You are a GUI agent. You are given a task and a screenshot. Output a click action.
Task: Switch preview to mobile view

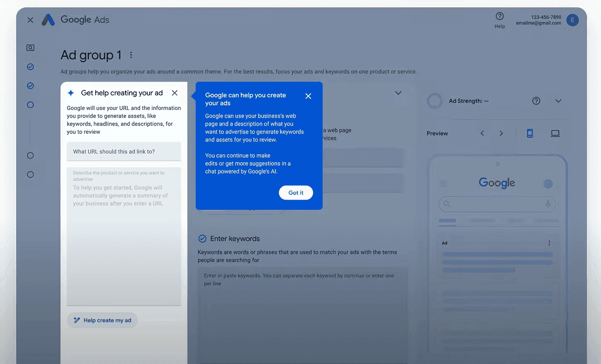(x=530, y=133)
